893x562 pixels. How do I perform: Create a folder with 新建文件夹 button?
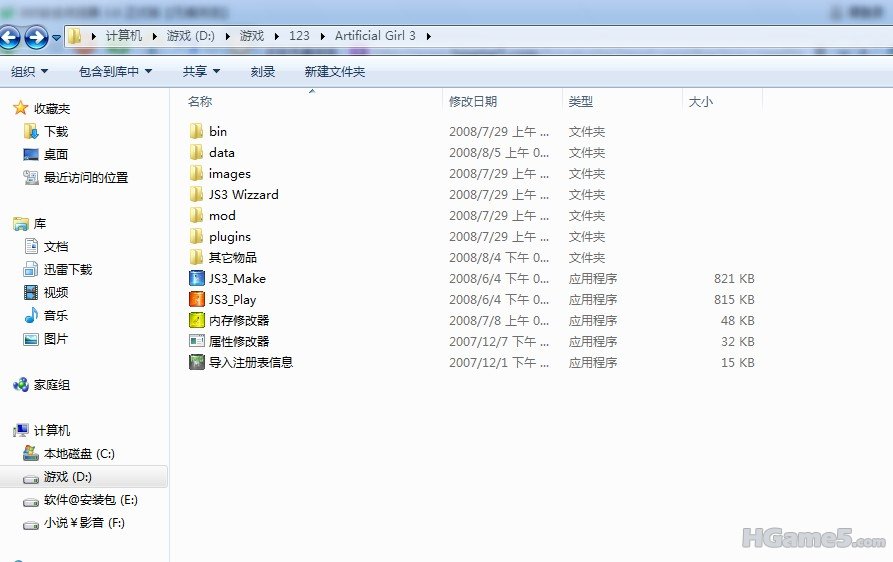coord(335,72)
